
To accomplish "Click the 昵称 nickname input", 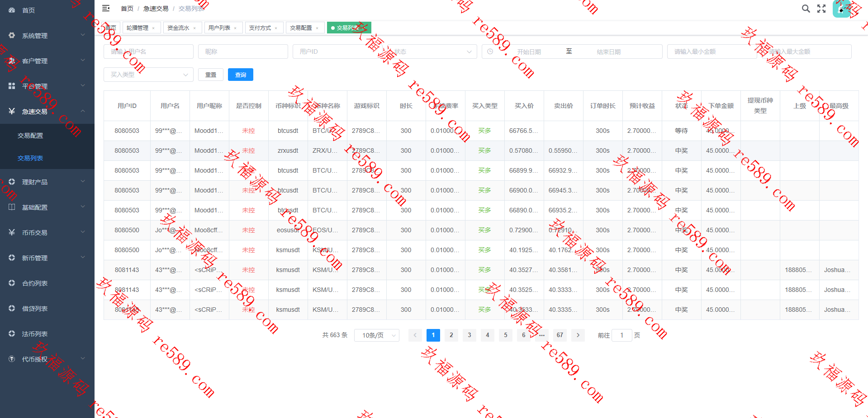I will tap(243, 52).
